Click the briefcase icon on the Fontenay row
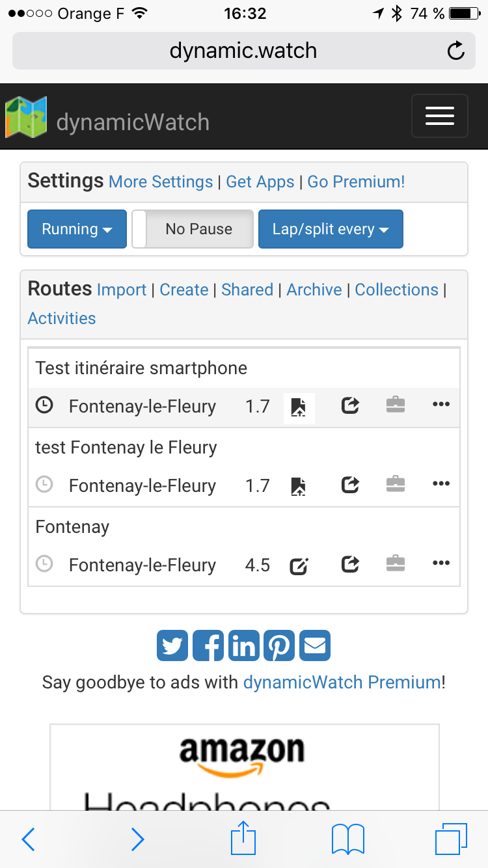This screenshot has height=868, width=488. 395,563
